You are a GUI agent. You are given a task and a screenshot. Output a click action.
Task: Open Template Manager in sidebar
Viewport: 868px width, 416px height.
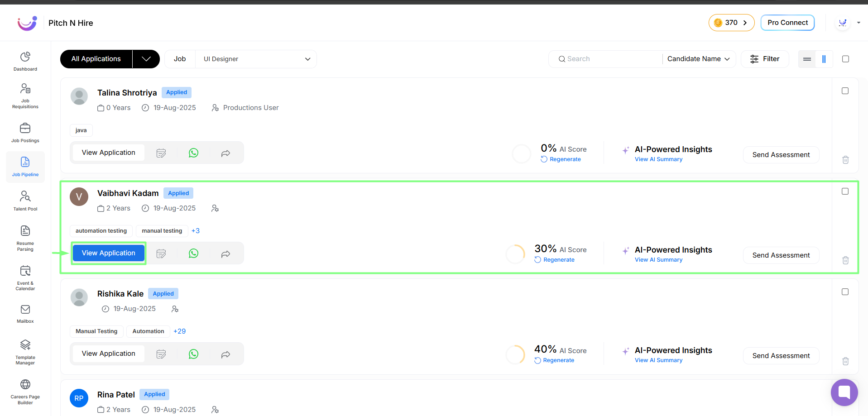pyautogui.click(x=25, y=352)
